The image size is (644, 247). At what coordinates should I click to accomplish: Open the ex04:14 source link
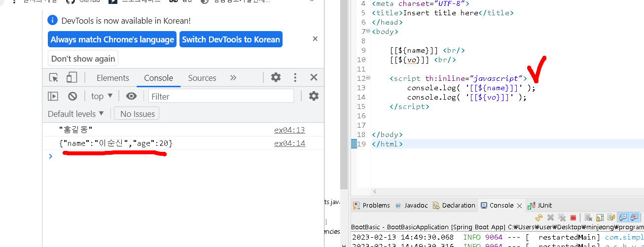click(289, 143)
